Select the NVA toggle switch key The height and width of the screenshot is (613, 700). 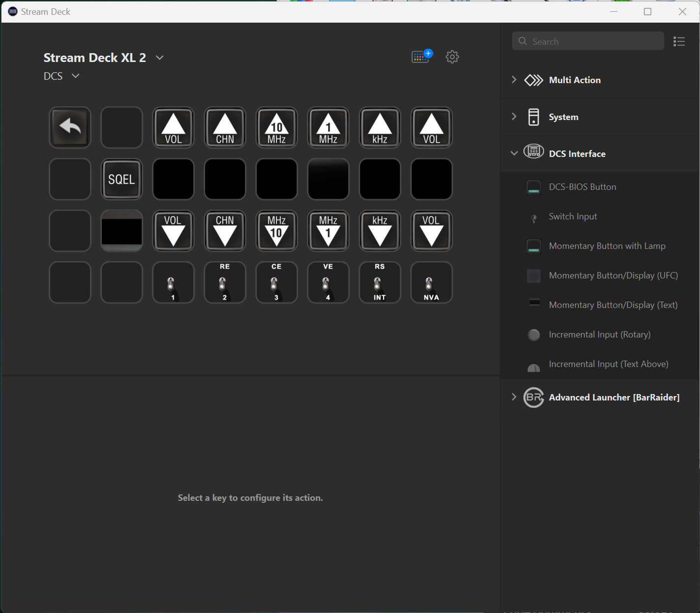click(431, 282)
